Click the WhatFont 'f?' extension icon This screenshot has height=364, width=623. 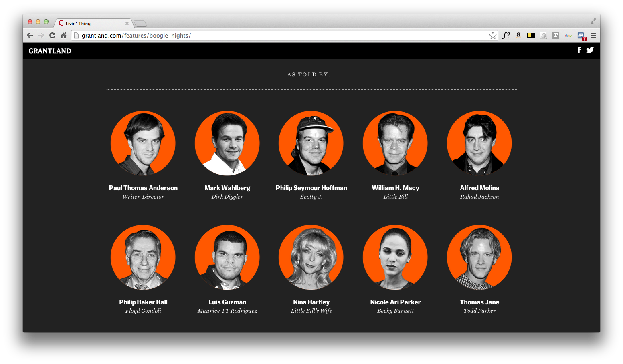(506, 35)
